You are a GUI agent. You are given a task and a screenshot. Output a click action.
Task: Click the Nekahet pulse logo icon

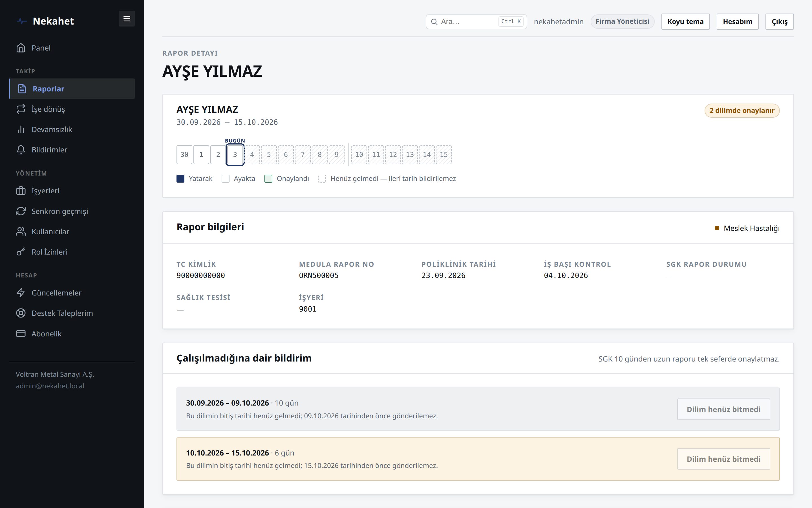point(21,21)
